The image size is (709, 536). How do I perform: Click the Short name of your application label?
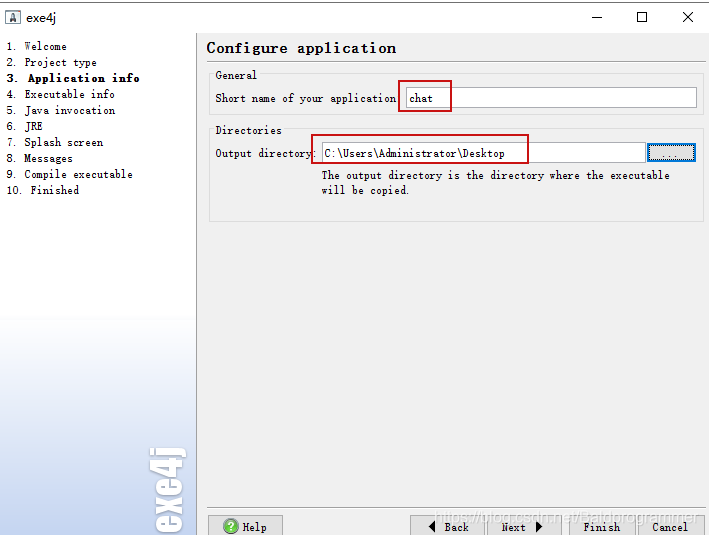click(x=306, y=98)
